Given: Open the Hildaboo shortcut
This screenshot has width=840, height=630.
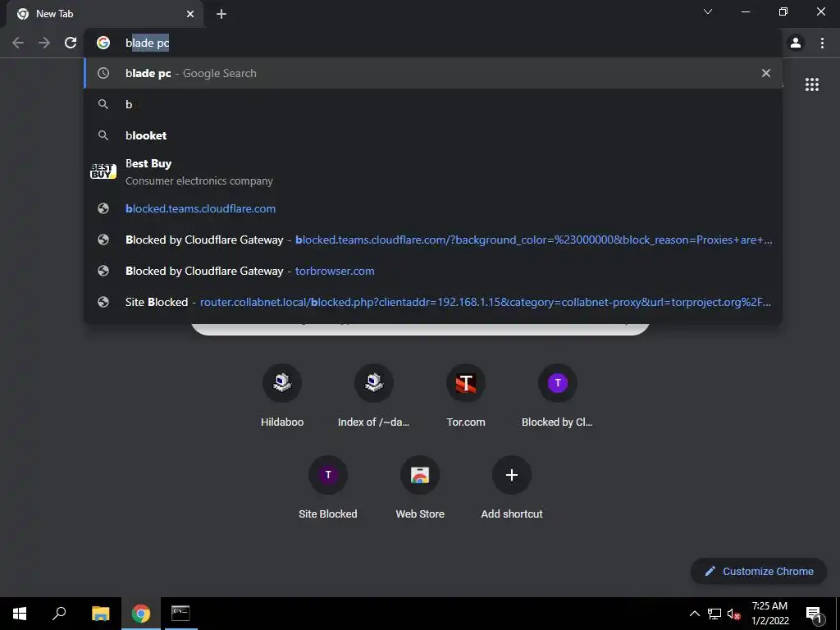Looking at the screenshot, I should (x=282, y=395).
